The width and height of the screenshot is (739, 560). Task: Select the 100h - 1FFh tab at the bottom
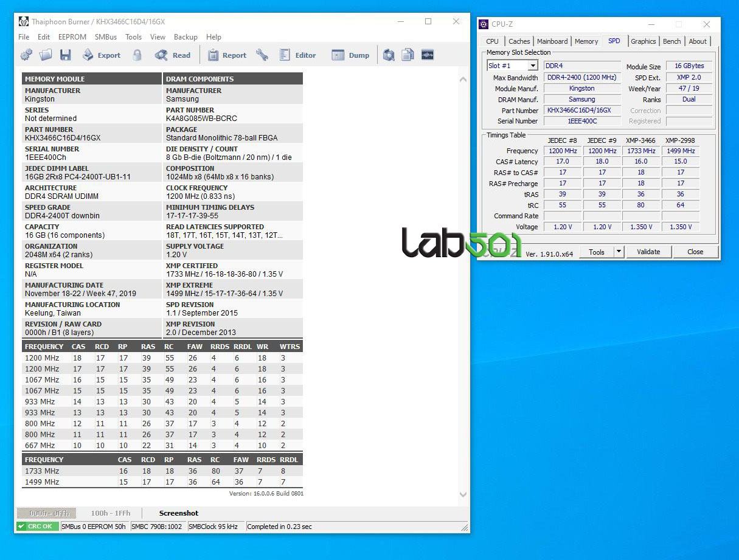click(x=111, y=513)
